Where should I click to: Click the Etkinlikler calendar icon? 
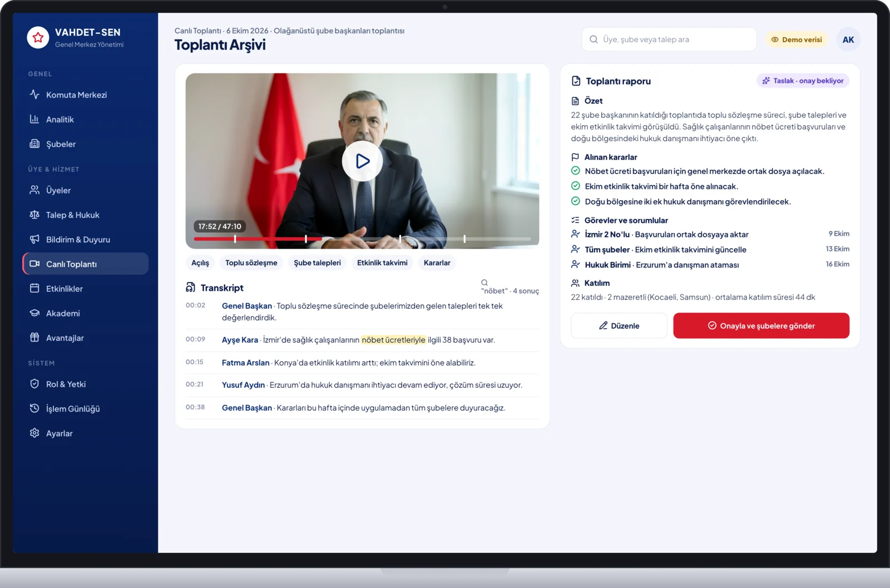point(34,288)
